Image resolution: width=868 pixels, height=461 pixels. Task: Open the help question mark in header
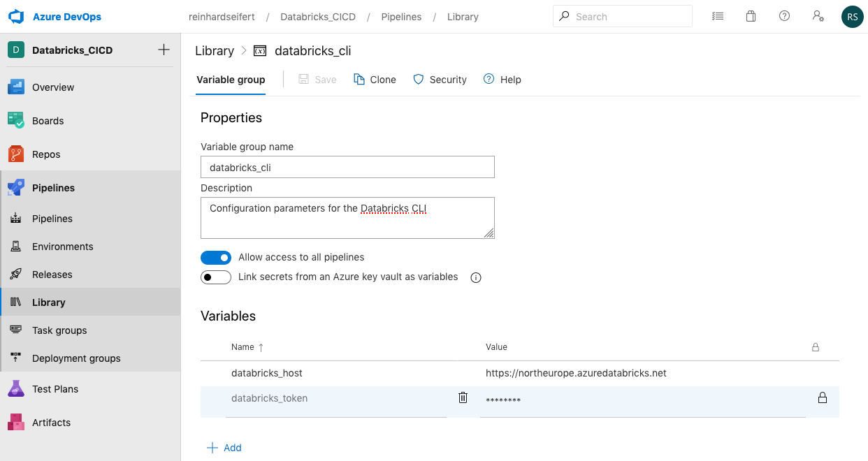tap(784, 16)
